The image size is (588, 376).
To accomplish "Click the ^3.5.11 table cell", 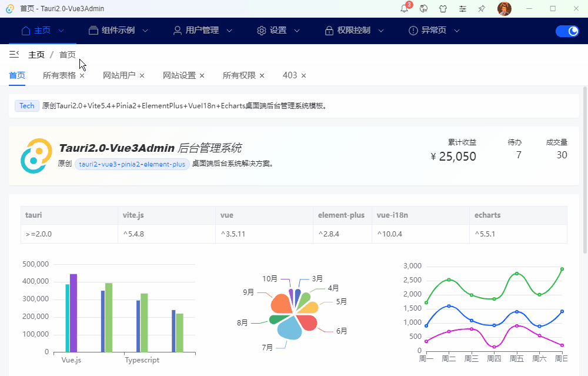I will coord(265,234).
